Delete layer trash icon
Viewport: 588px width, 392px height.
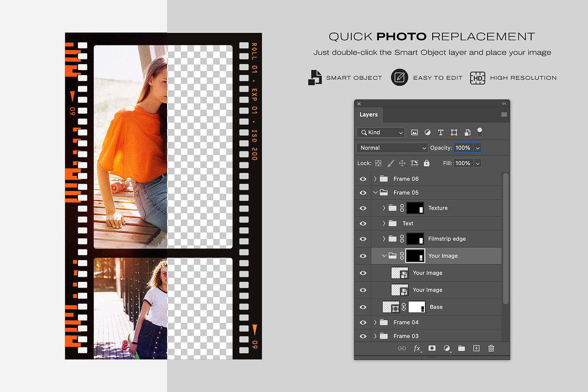[x=491, y=348]
